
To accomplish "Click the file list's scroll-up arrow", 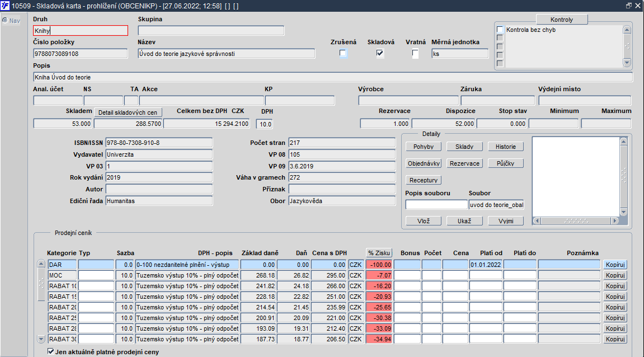I will click(x=624, y=142).
